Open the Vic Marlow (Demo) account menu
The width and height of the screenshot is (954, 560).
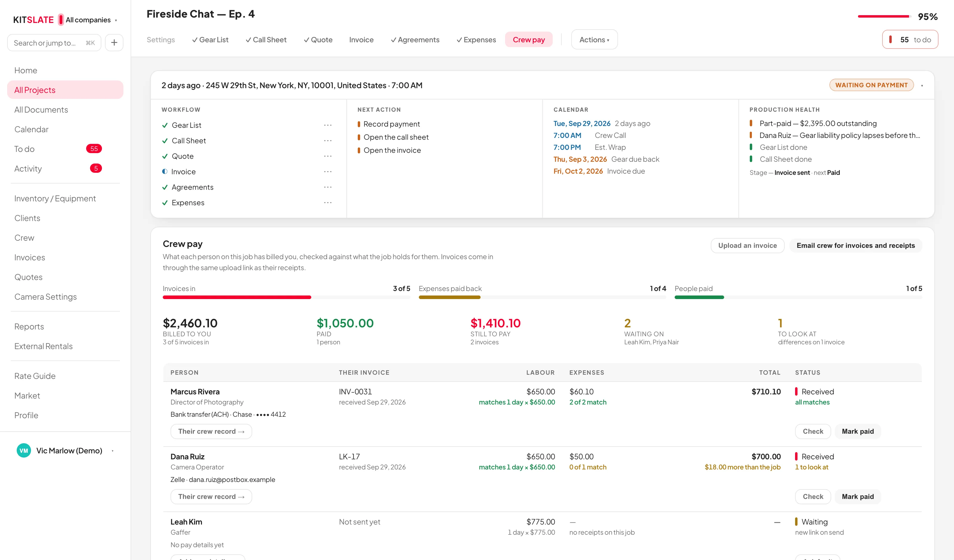tap(65, 450)
